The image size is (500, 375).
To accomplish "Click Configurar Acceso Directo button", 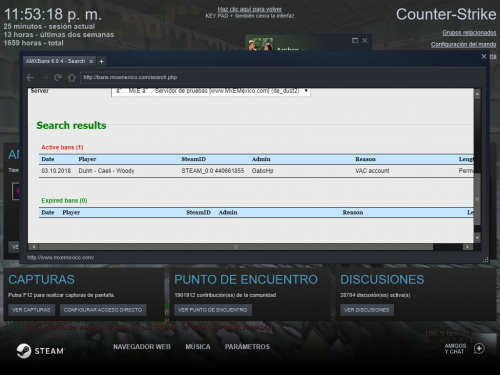I will click(103, 310).
